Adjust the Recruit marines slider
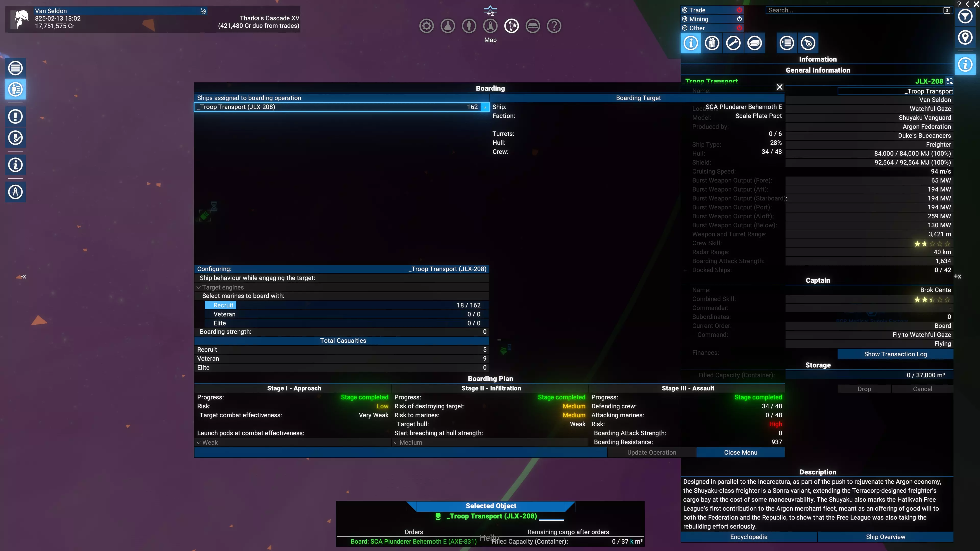This screenshot has width=980, height=551. tap(342, 305)
